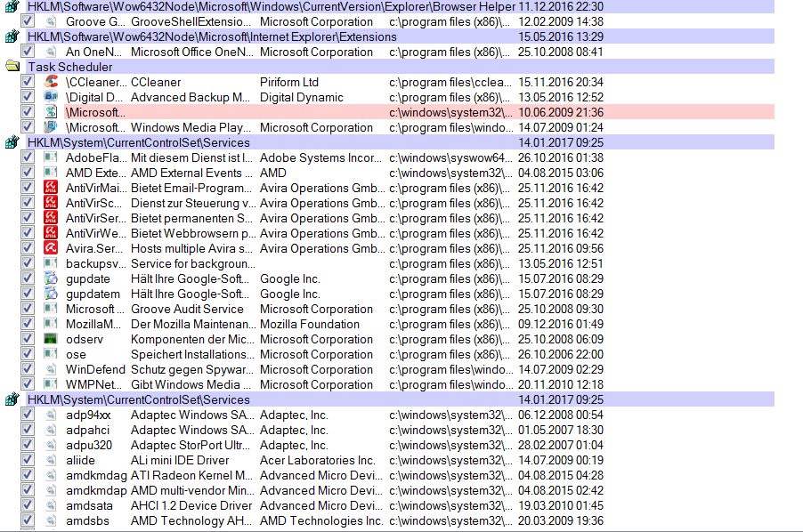Select the Browser Helper registry key header

tap(401, 6)
